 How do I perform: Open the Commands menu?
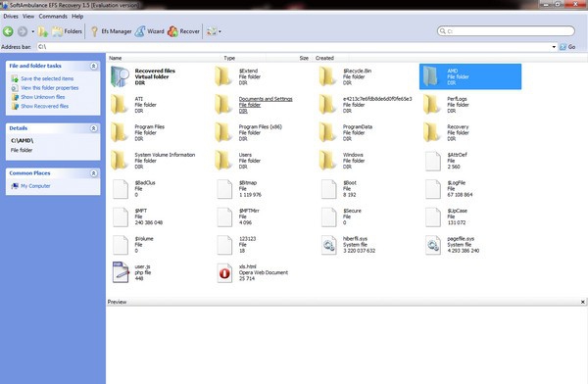click(53, 16)
